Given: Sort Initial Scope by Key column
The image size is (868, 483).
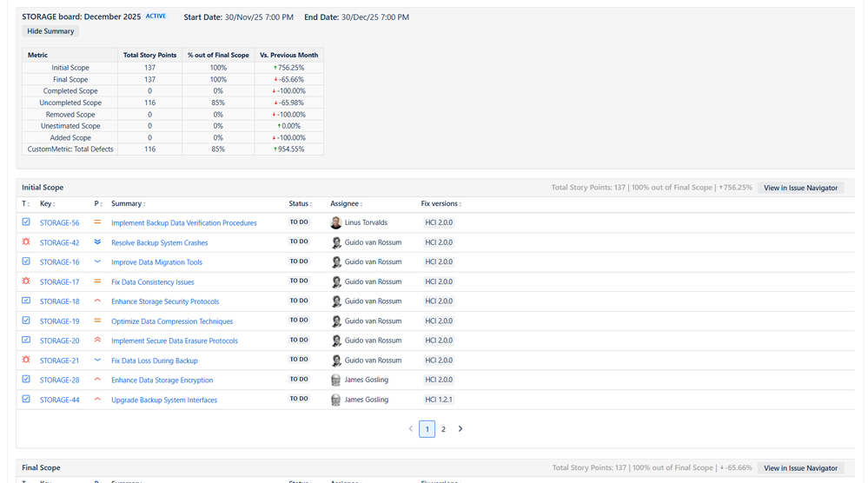Looking at the screenshot, I should coord(47,203).
